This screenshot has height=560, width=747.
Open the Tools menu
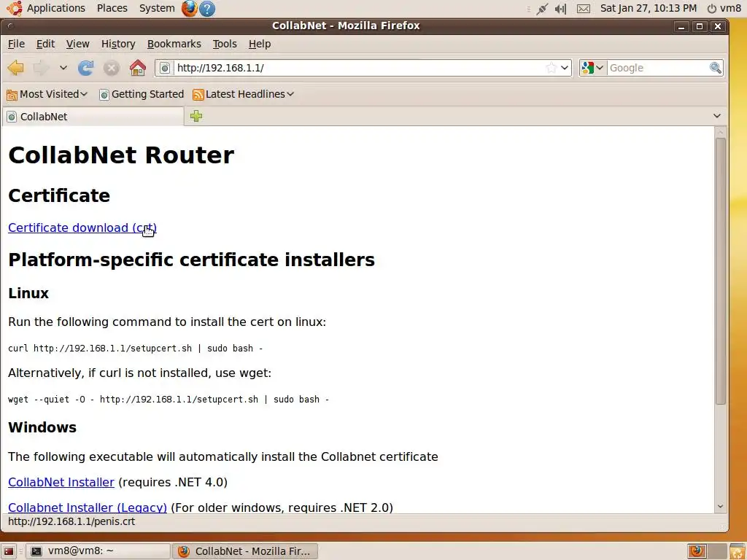(225, 44)
